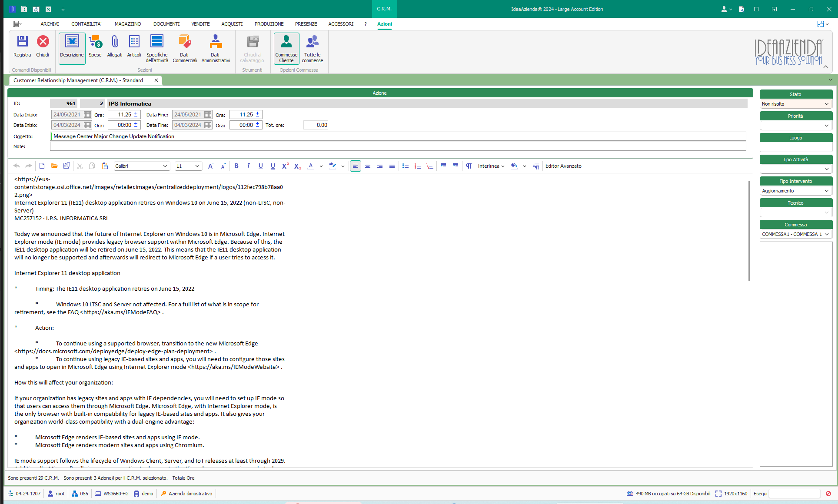Close the Customer Relationship Management tab
The height and width of the screenshot is (504, 838).
(x=156, y=80)
